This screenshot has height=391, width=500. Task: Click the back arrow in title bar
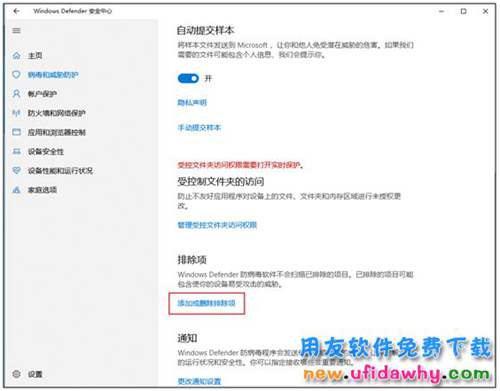point(16,11)
